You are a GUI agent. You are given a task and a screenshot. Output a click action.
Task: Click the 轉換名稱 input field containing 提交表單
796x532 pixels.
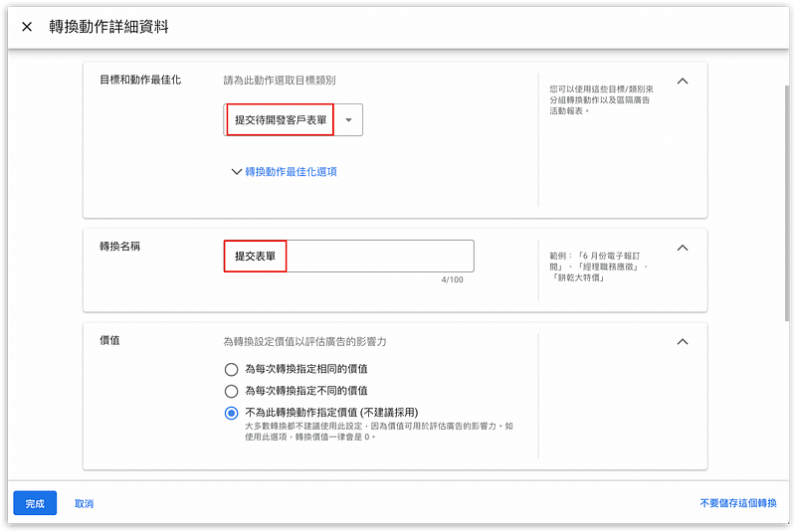[349, 257]
